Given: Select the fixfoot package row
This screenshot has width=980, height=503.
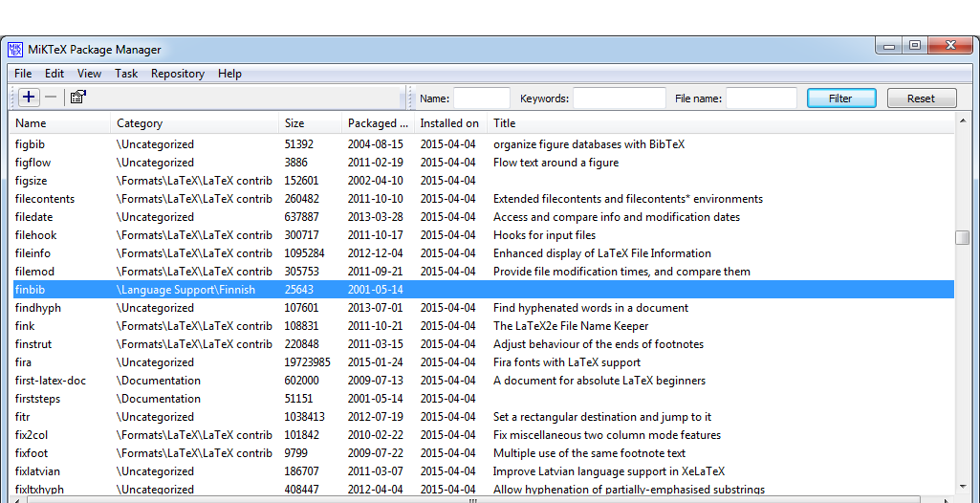Looking at the screenshot, I should click(484, 452).
